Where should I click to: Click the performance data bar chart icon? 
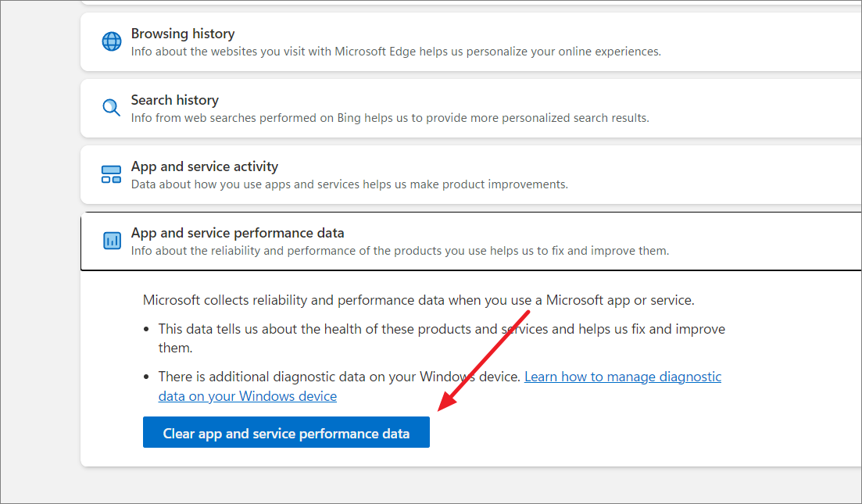(112, 241)
